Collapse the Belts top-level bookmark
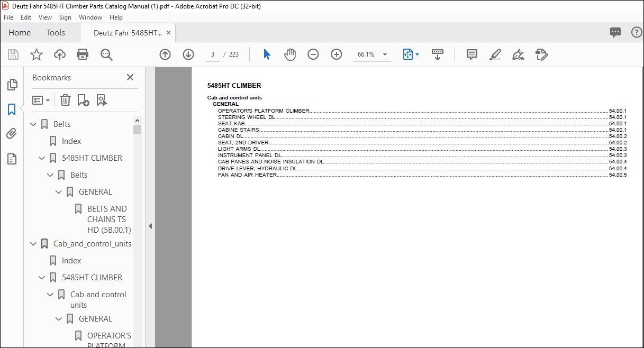This screenshot has height=348, width=644. coord(34,124)
